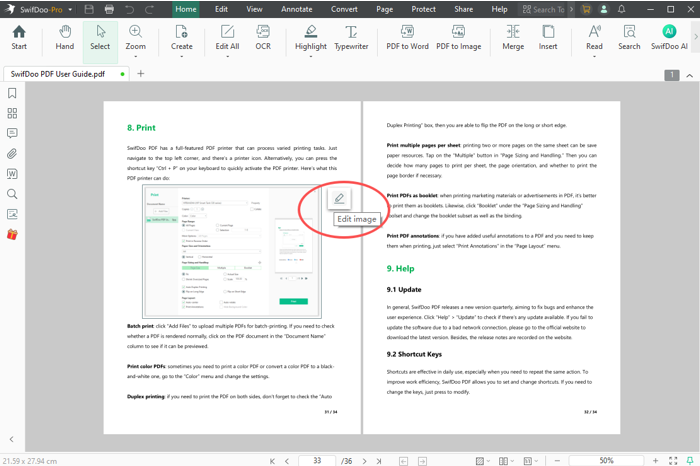Open the Edit tab

pyautogui.click(x=221, y=9)
